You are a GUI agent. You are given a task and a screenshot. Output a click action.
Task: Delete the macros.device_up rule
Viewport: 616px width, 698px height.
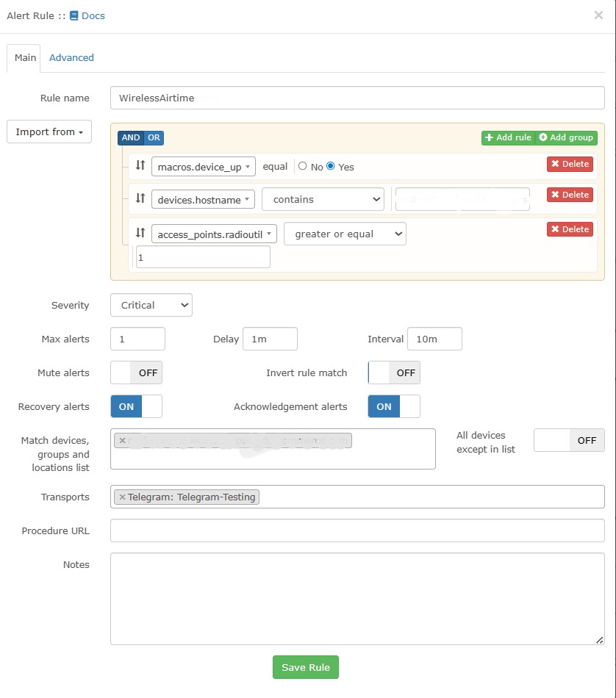click(x=570, y=164)
